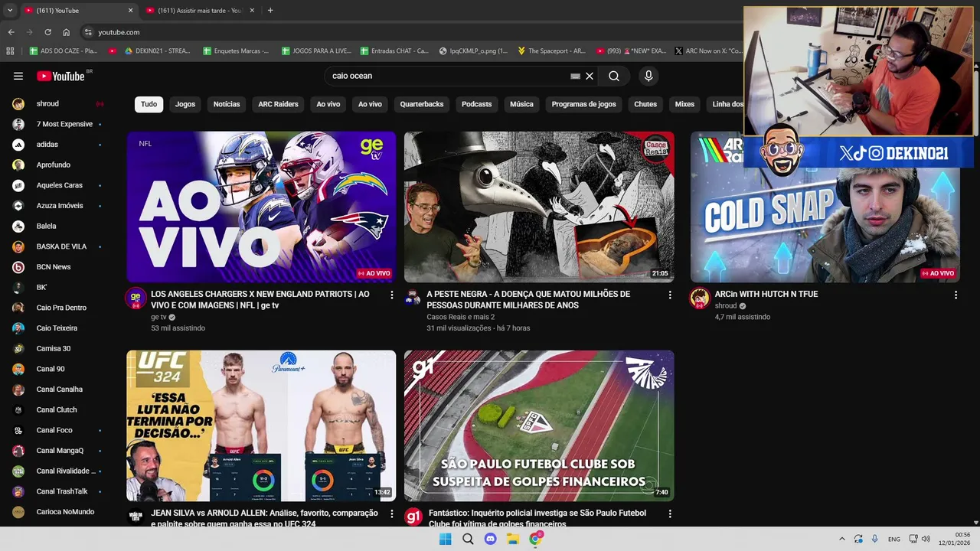Select the Música filter chip
The height and width of the screenshot is (551, 980).
[x=521, y=104]
